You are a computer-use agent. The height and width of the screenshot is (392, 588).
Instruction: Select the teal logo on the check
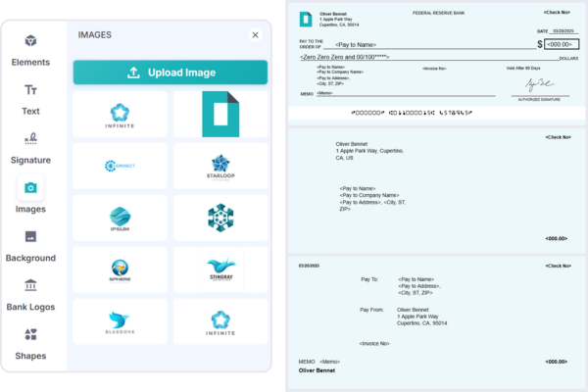pyautogui.click(x=306, y=20)
